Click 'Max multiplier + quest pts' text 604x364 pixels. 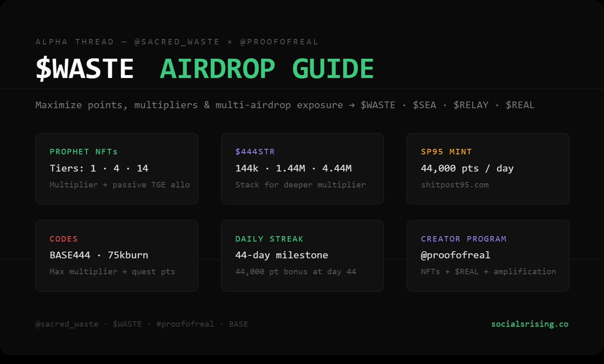click(x=112, y=271)
